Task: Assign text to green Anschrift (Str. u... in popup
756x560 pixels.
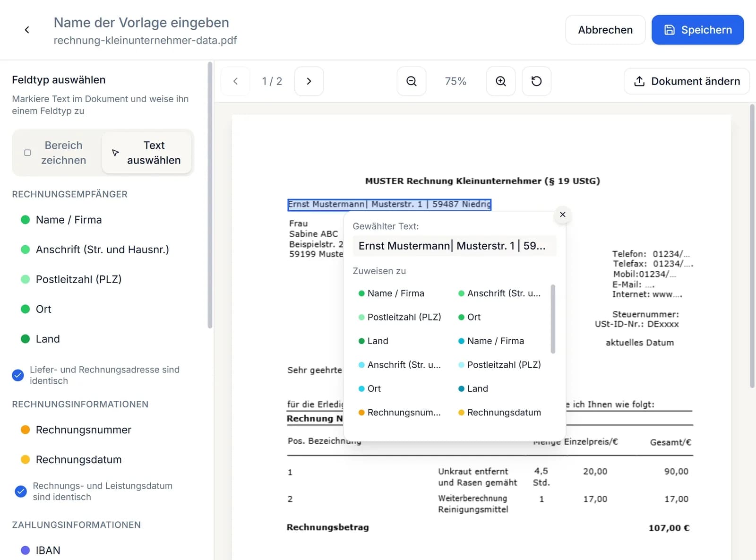Action: (499, 293)
